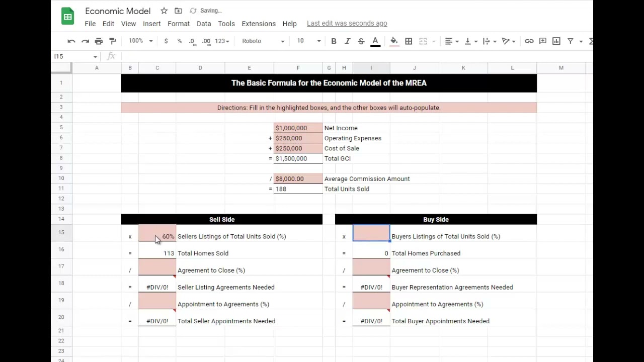Select the empty Buyers Listings percentage cell
Image resolution: width=644 pixels, height=362 pixels.
[x=371, y=233]
